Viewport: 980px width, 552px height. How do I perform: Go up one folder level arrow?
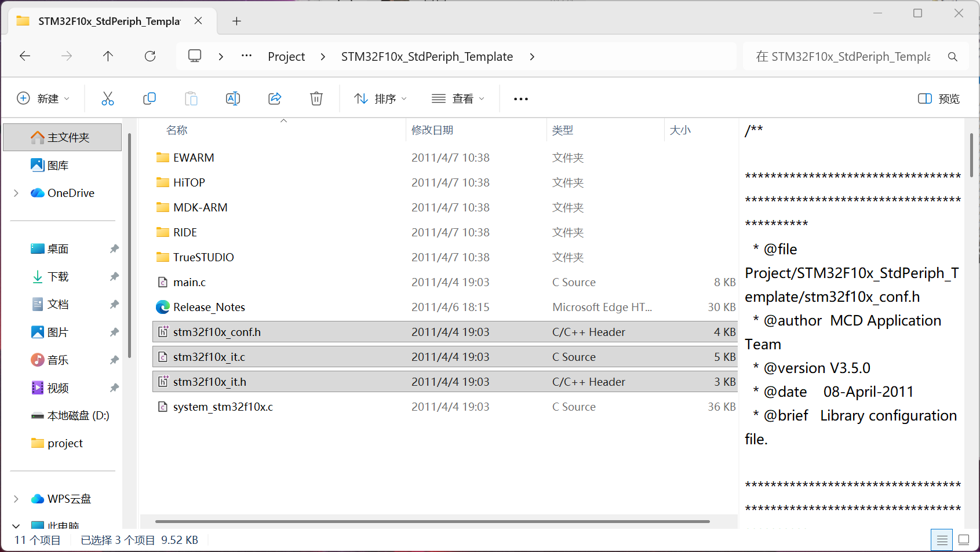108,56
